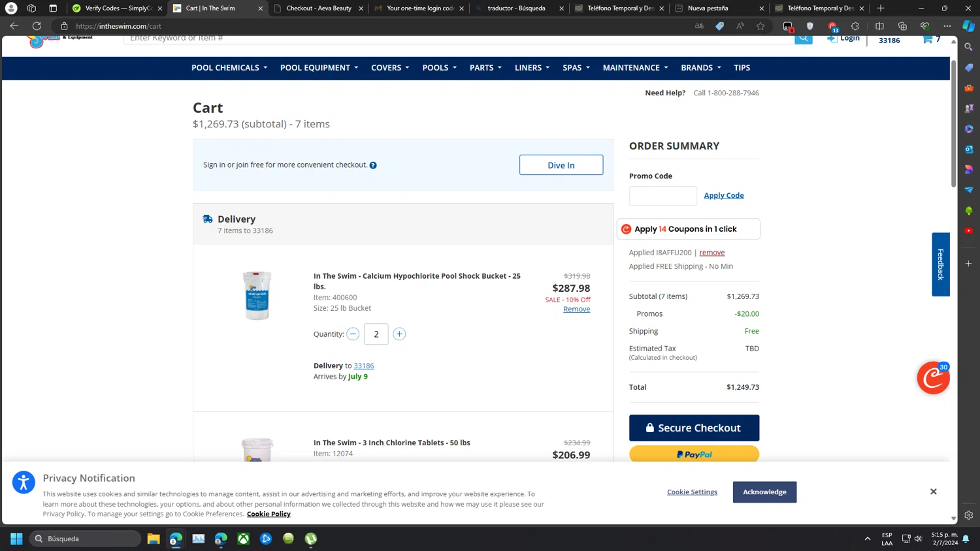
Task: Switch to the one-time login code tab
Action: point(418,8)
